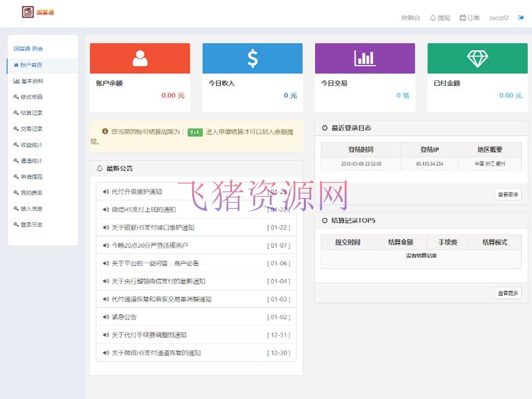
Task: Open 申请提现 in the sidebar
Action: [x=43, y=177]
